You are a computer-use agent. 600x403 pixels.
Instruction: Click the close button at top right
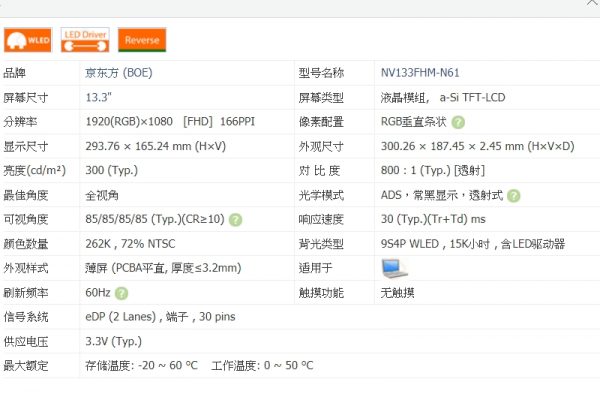(593, 2)
